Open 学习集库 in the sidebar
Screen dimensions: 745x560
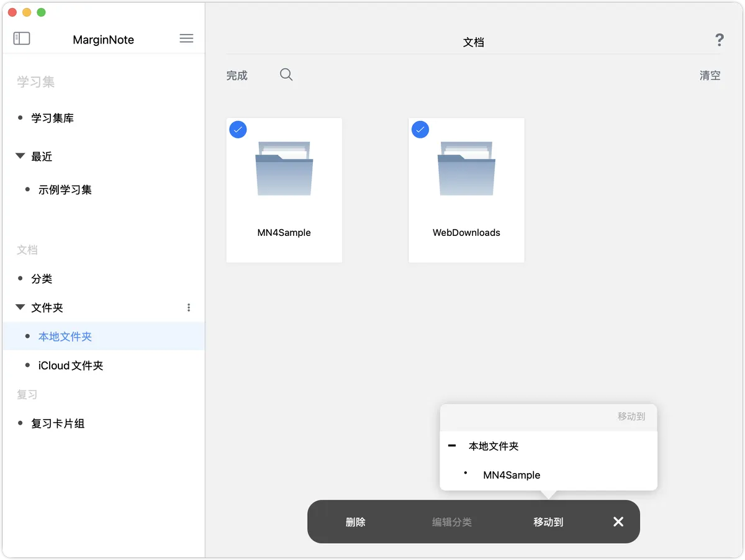(x=53, y=118)
